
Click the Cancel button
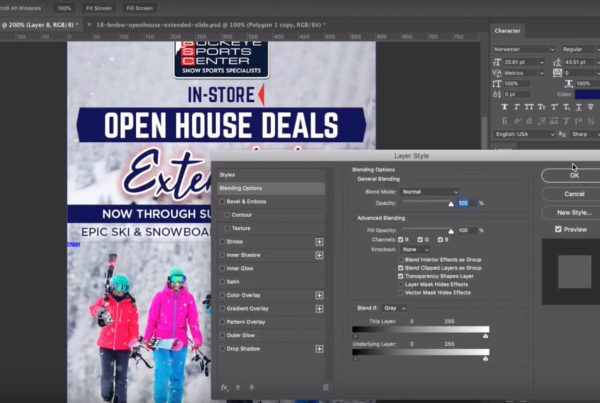pos(574,194)
